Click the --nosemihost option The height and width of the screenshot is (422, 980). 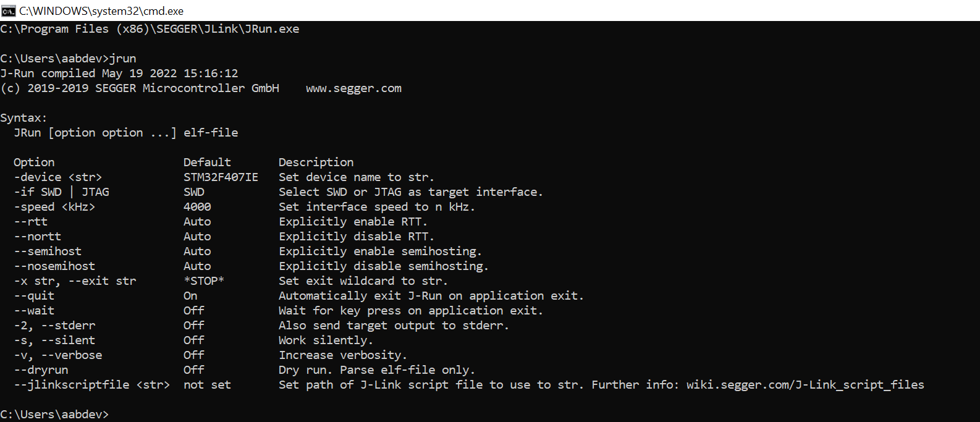(54, 266)
